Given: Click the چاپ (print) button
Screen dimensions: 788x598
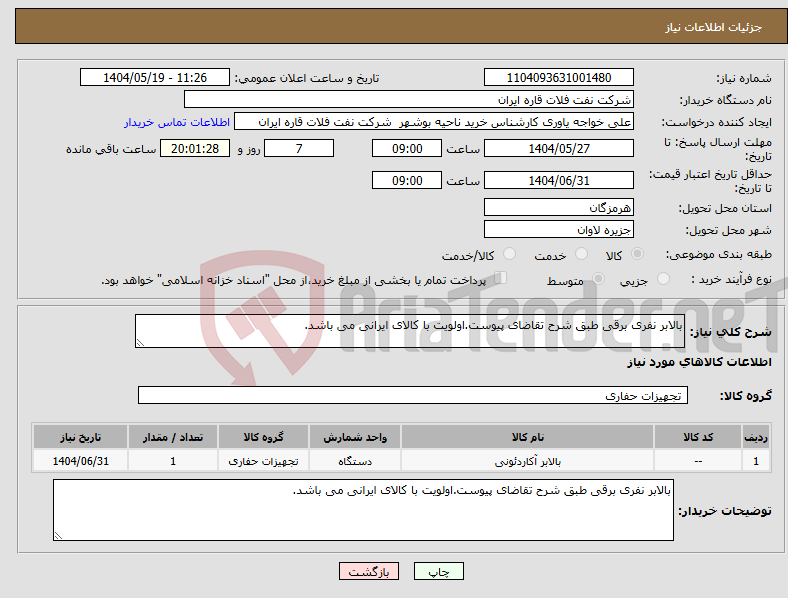Looking at the screenshot, I should point(438,571).
